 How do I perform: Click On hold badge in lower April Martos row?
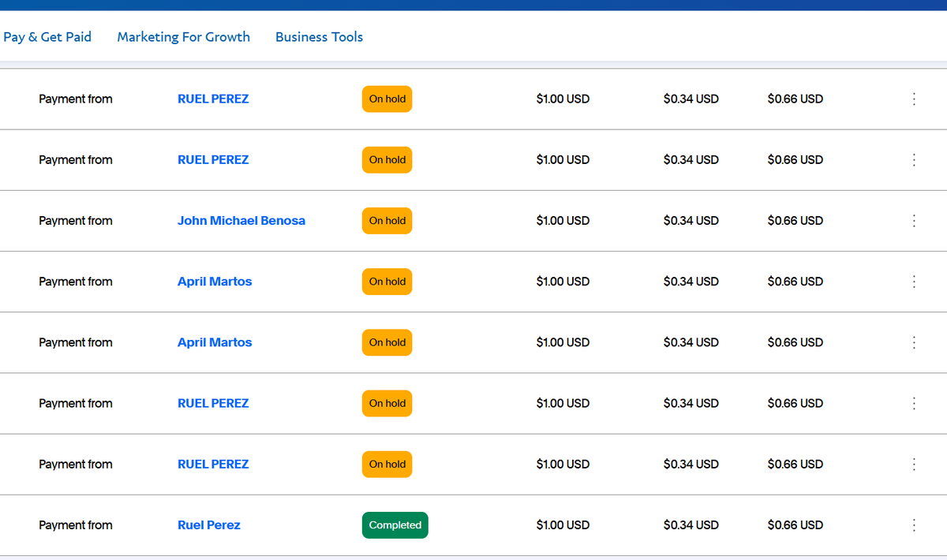pos(387,342)
